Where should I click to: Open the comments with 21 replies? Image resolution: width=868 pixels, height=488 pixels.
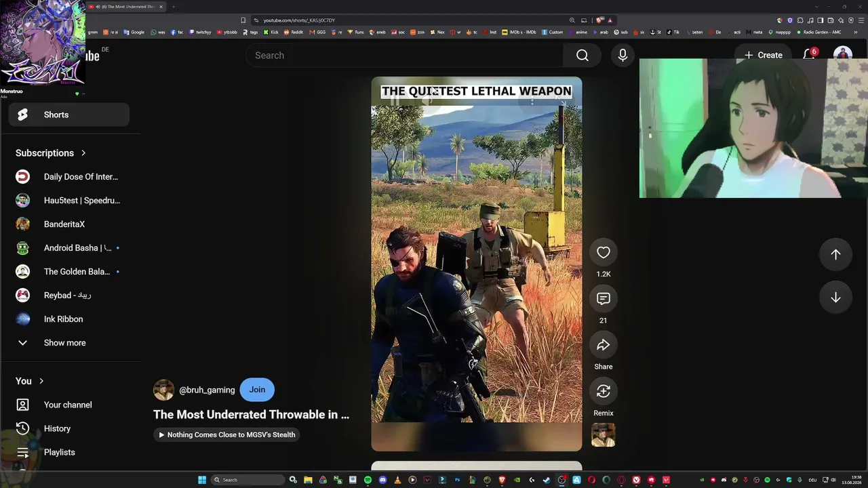pyautogui.click(x=604, y=299)
